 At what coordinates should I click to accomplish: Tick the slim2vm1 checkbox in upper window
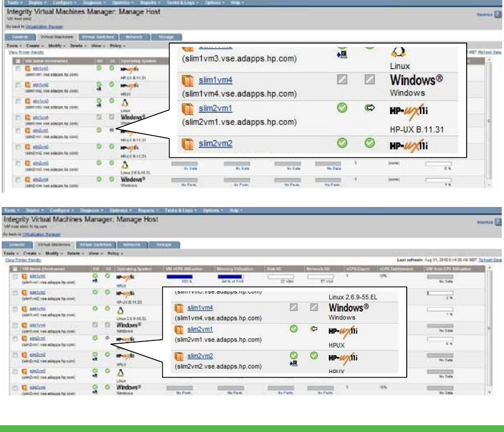pos(18,131)
